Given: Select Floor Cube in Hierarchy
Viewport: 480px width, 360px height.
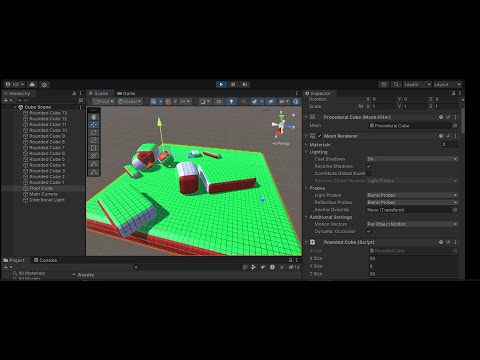Looking at the screenshot, I should [x=41, y=188].
